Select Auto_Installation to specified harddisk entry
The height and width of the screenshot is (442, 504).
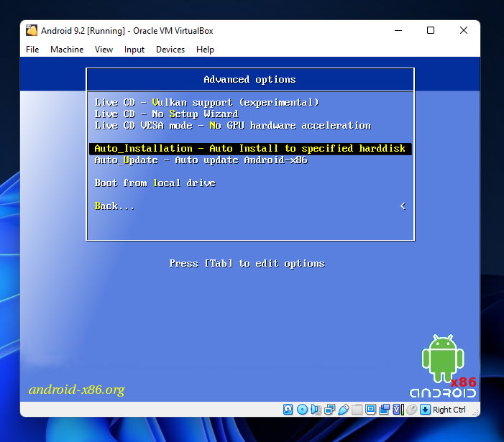coord(250,149)
